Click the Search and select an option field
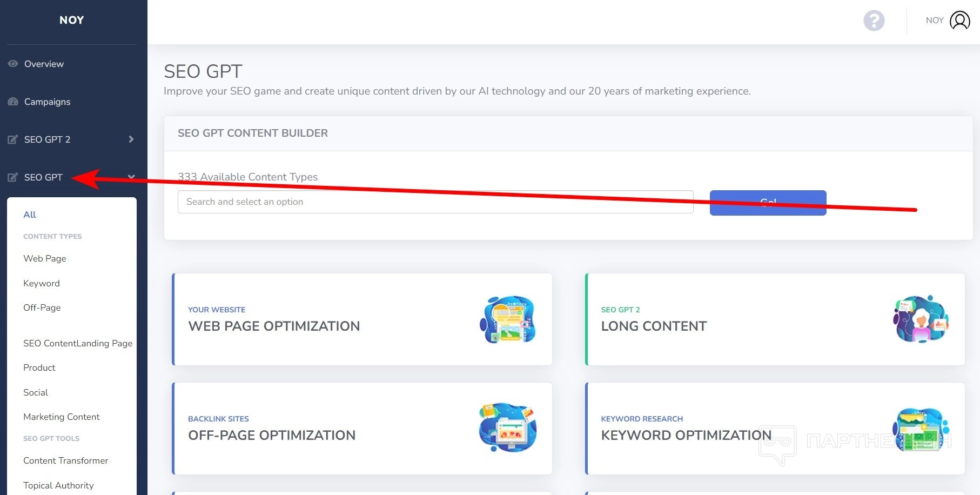This screenshot has height=495, width=980. click(435, 202)
